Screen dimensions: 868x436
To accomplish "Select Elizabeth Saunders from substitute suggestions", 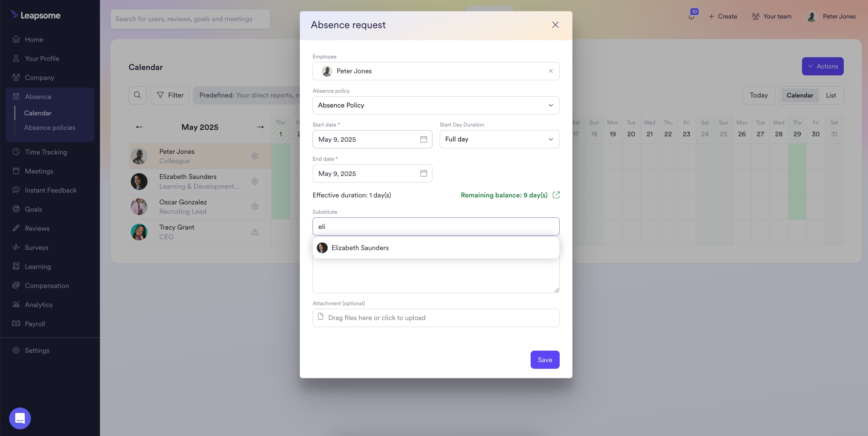I will [x=360, y=248].
